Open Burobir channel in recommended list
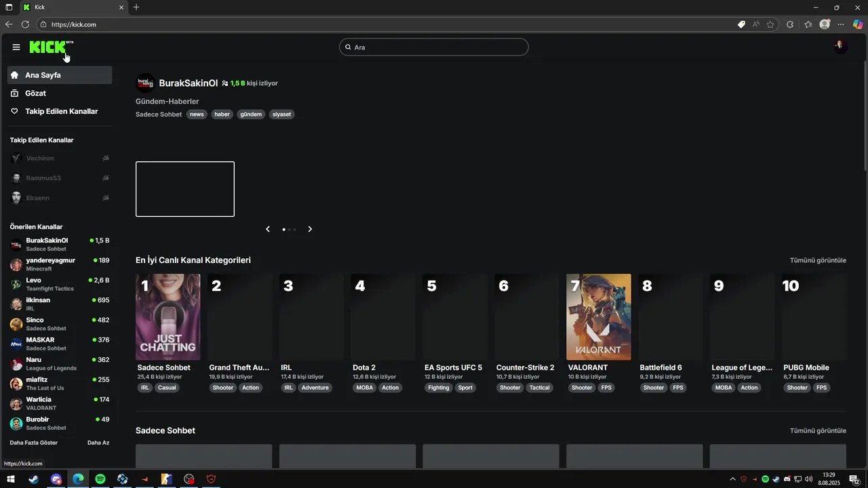The height and width of the screenshot is (488, 868). 60,424
